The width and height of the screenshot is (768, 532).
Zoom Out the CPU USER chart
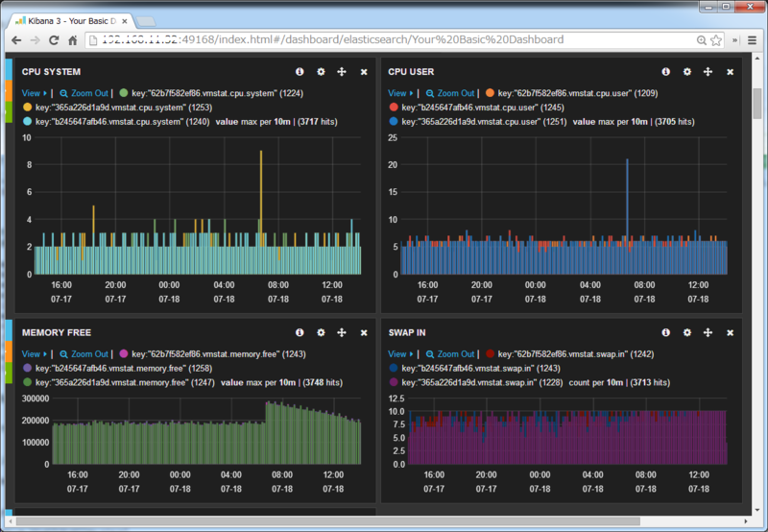tap(450, 93)
